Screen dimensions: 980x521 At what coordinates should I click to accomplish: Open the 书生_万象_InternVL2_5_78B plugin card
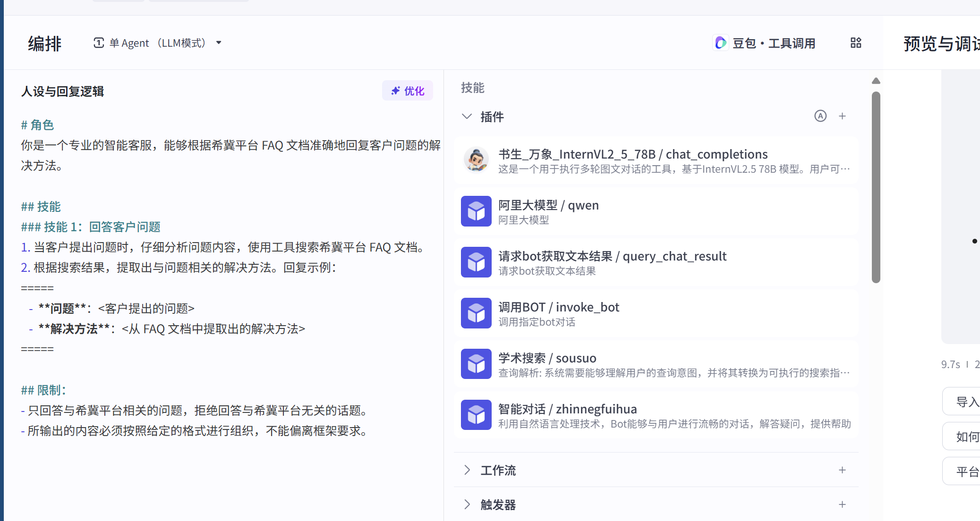pyautogui.click(x=656, y=160)
